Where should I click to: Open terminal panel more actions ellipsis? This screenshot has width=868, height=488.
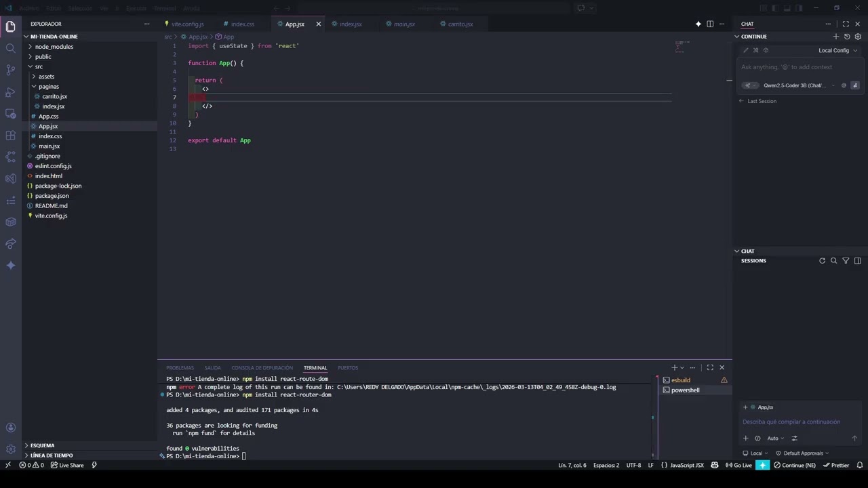692,367
